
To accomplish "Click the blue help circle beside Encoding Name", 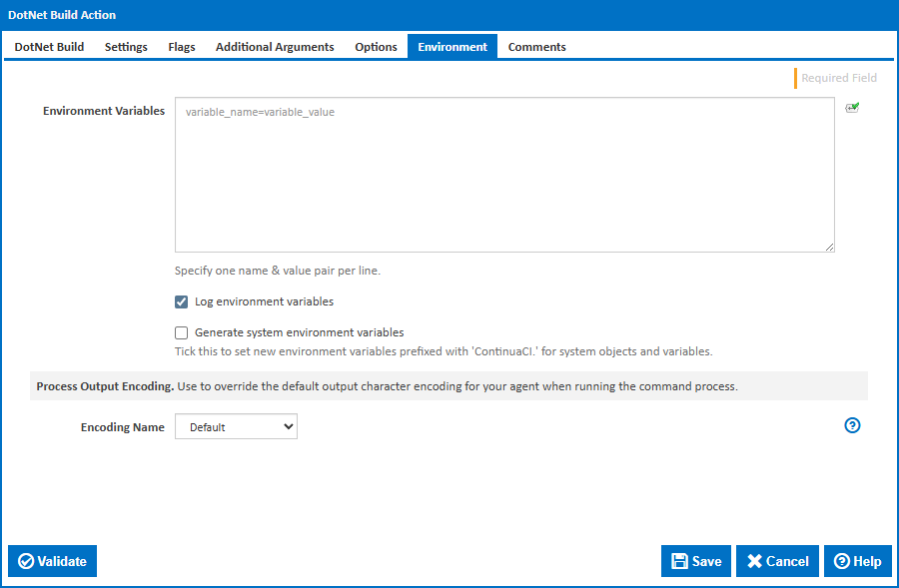I will coord(852,425).
